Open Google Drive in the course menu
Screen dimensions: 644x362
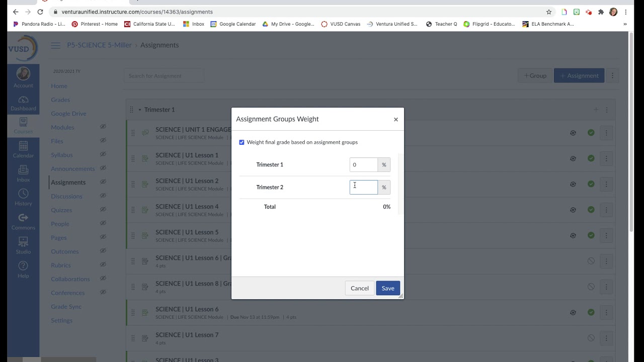(68, 114)
